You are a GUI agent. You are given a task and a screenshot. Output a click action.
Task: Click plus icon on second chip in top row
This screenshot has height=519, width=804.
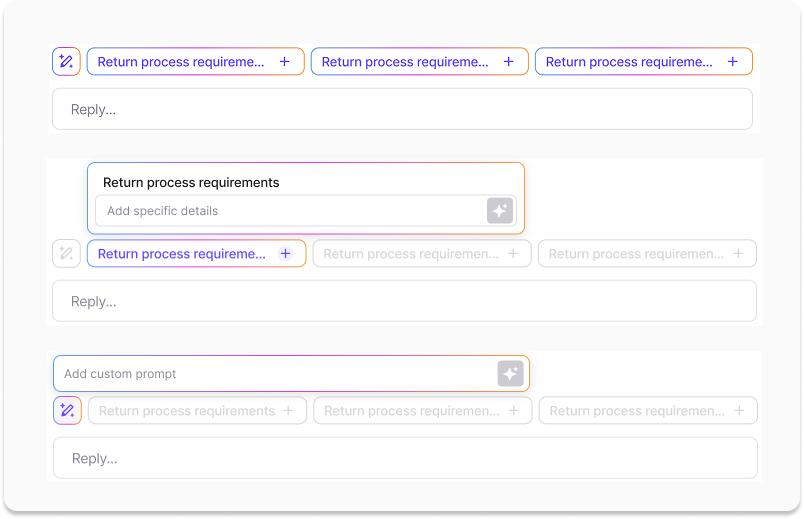coord(508,62)
